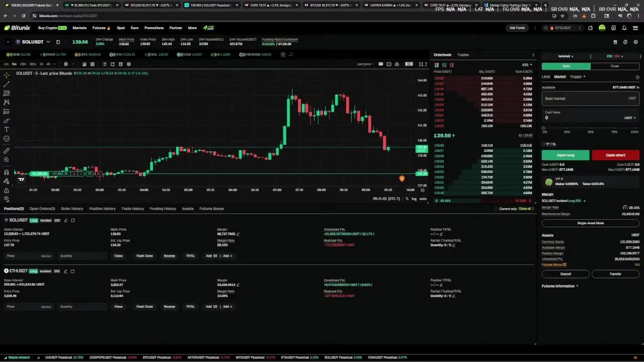This screenshot has height=362, width=644.
Task: Pick the ruler measure tool
Action: 7,151
